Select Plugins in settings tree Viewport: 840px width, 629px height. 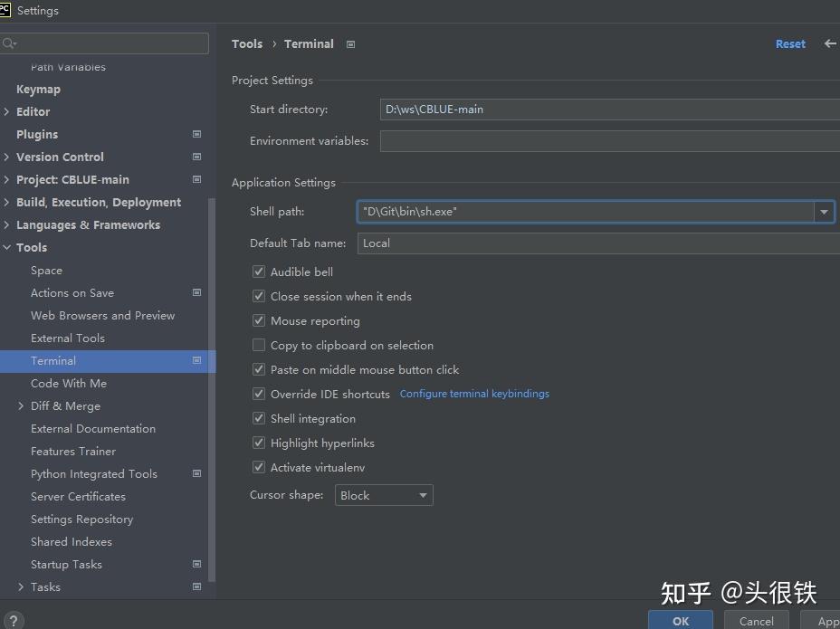pos(37,134)
